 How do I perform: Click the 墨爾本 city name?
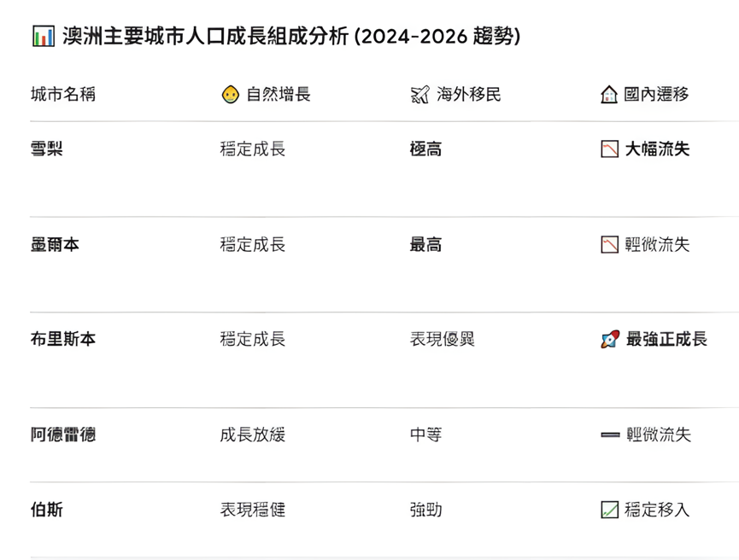55,245
